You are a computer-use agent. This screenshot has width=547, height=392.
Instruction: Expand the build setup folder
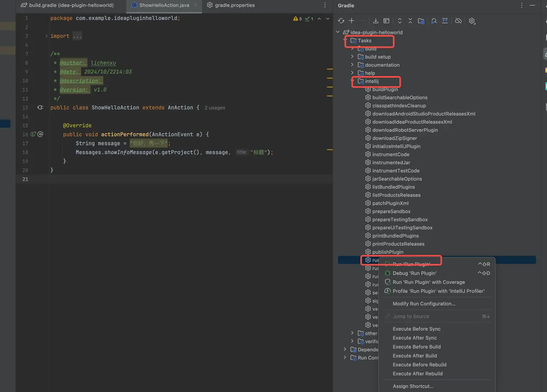coord(353,57)
